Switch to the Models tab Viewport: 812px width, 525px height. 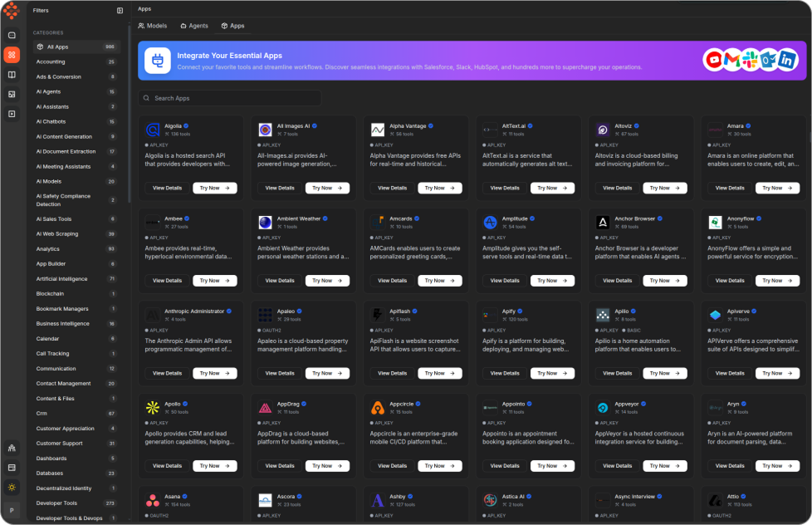153,26
